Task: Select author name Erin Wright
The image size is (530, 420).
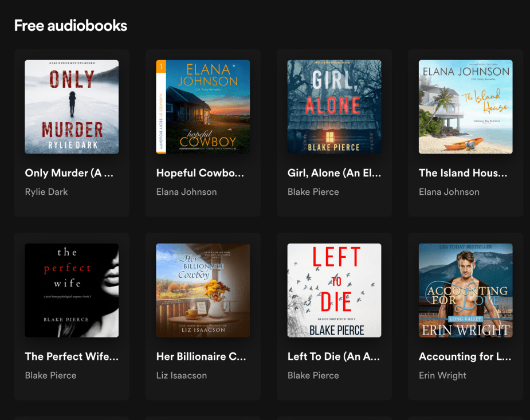Action: pos(442,375)
